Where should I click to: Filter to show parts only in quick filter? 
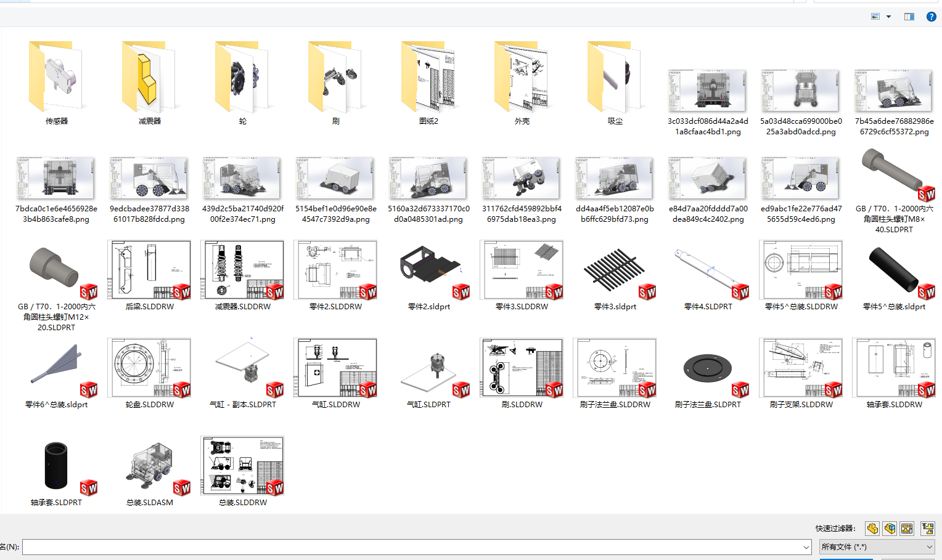coord(872,528)
